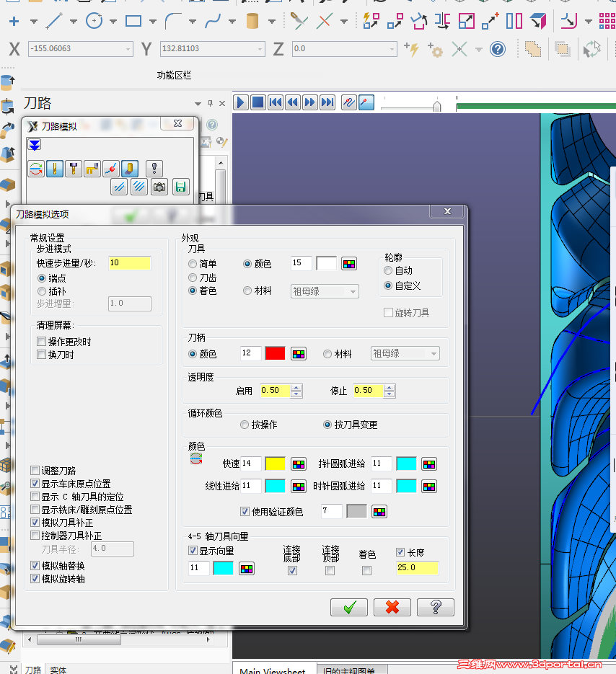Open color picker for 线性进给 color
Screen dimensions: 616x674
(299, 486)
